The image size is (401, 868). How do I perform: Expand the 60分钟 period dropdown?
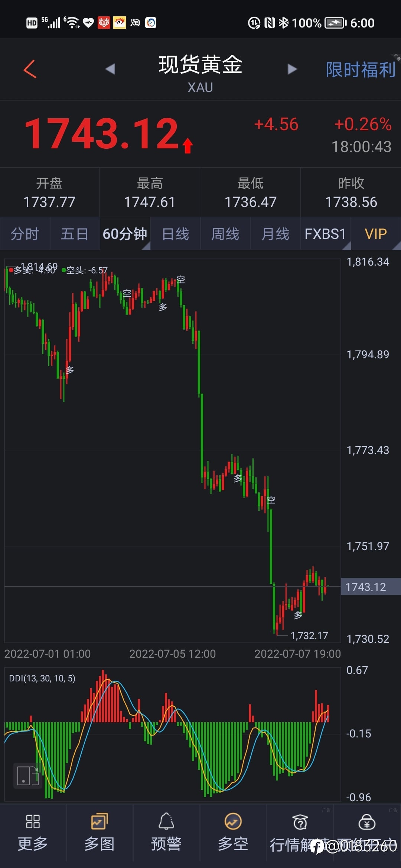125,234
